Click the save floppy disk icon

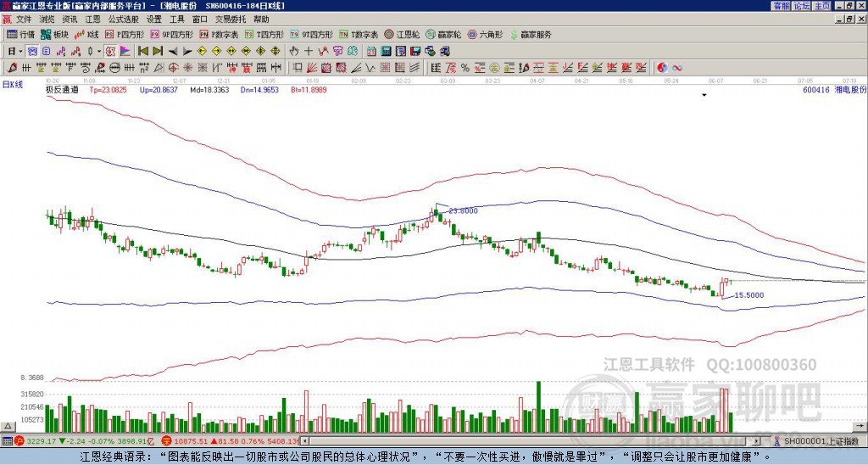(x=415, y=52)
